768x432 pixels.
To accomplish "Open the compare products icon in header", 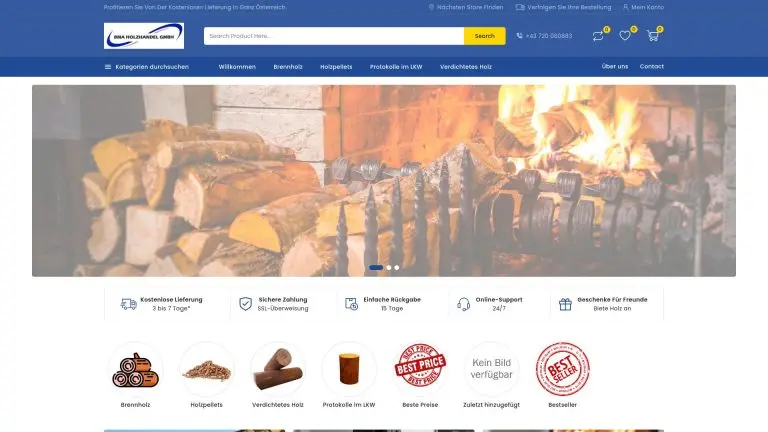I will pyautogui.click(x=598, y=36).
